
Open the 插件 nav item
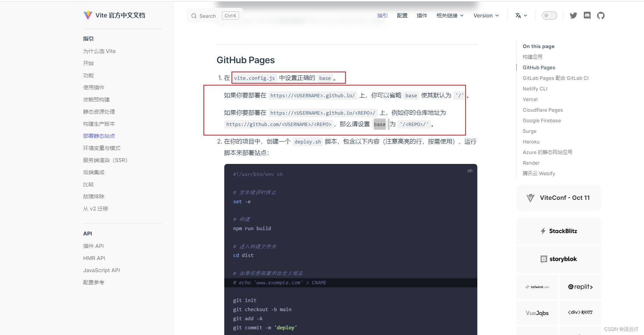(422, 16)
